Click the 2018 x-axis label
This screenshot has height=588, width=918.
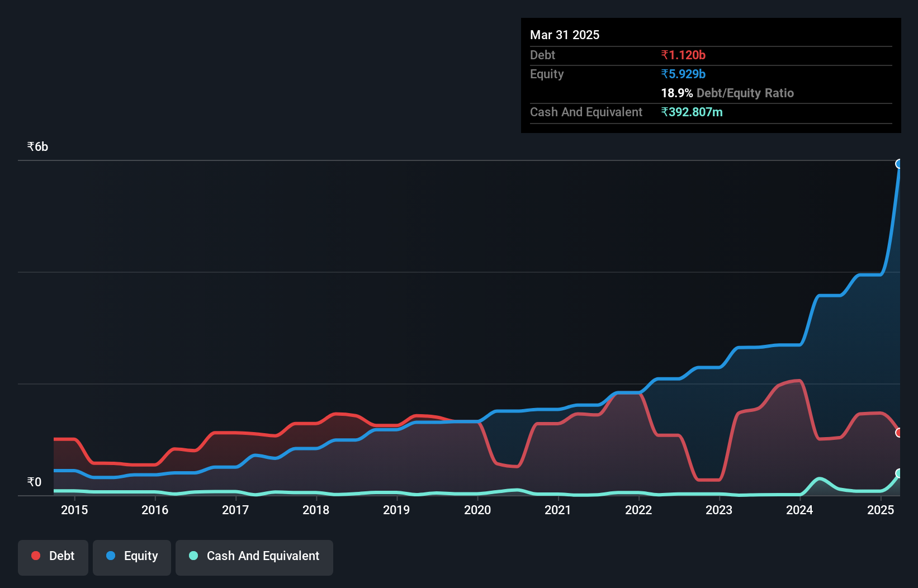point(316,510)
